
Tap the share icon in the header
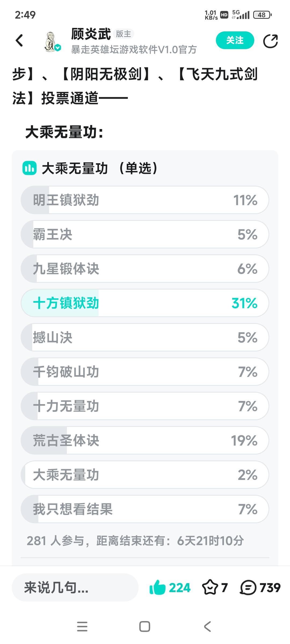click(x=270, y=41)
